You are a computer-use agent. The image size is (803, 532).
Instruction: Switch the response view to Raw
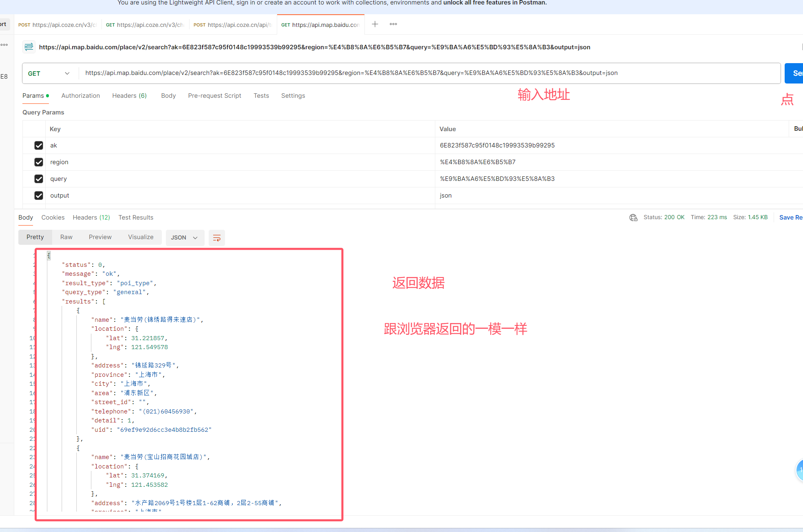[66, 237]
